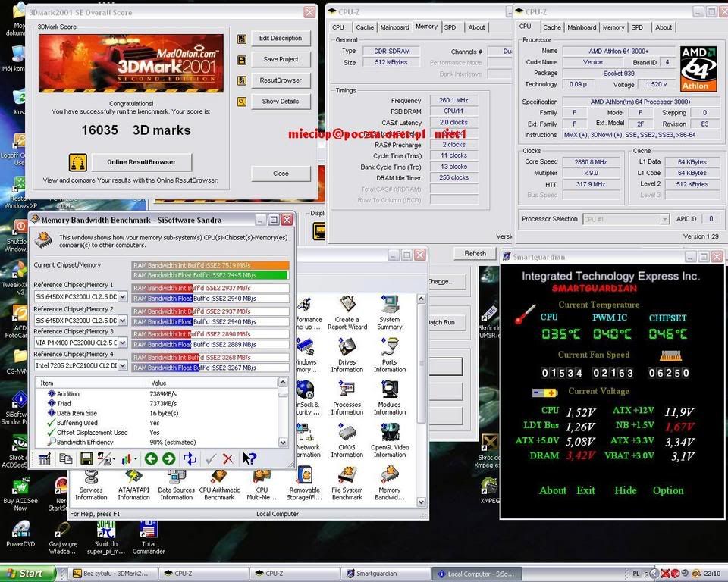728x582 pixels.
Task: Open Modules Information module
Action: click(x=390, y=398)
